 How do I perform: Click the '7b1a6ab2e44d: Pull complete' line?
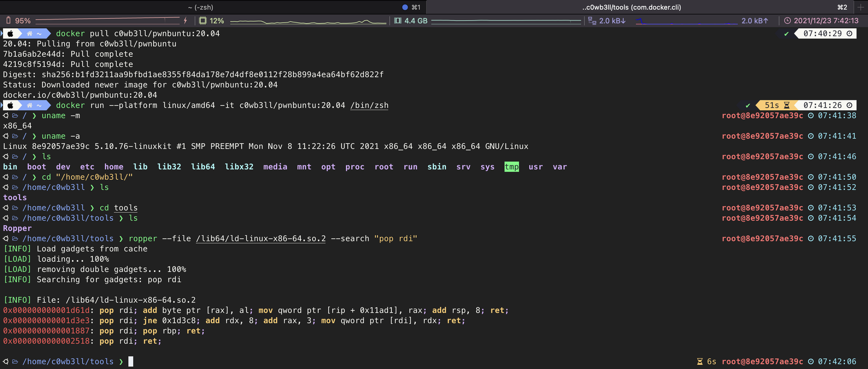[x=68, y=54]
